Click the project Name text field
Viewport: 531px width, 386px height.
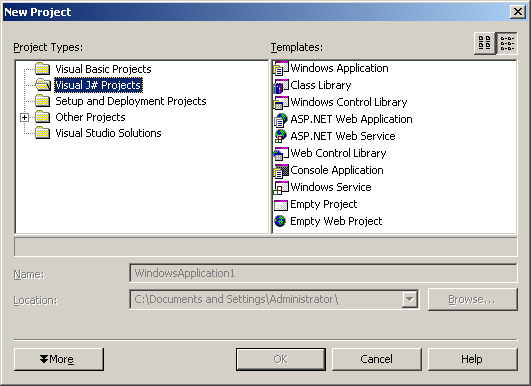click(x=323, y=273)
